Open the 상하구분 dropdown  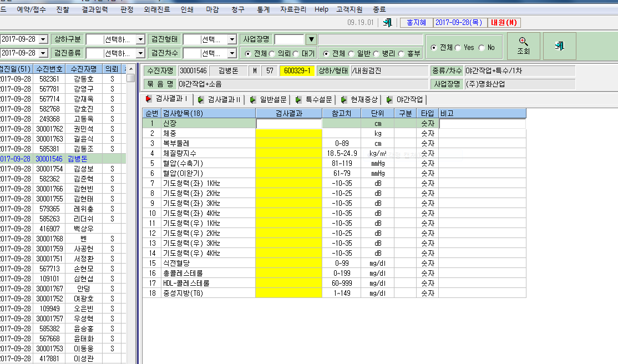pyautogui.click(x=140, y=39)
